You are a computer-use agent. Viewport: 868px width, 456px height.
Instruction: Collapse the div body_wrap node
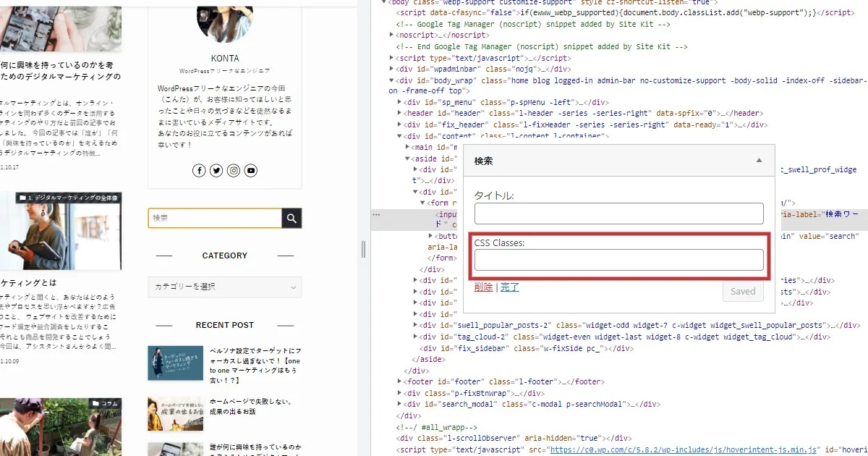[x=392, y=80]
